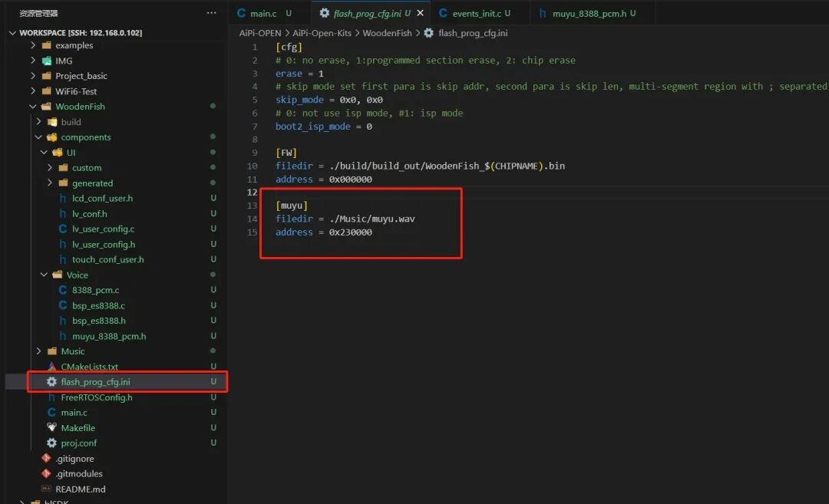This screenshot has height=504, width=829.
Task: Open the explorer panel's three-dot more actions menu
Action: [x=212, y=13]
